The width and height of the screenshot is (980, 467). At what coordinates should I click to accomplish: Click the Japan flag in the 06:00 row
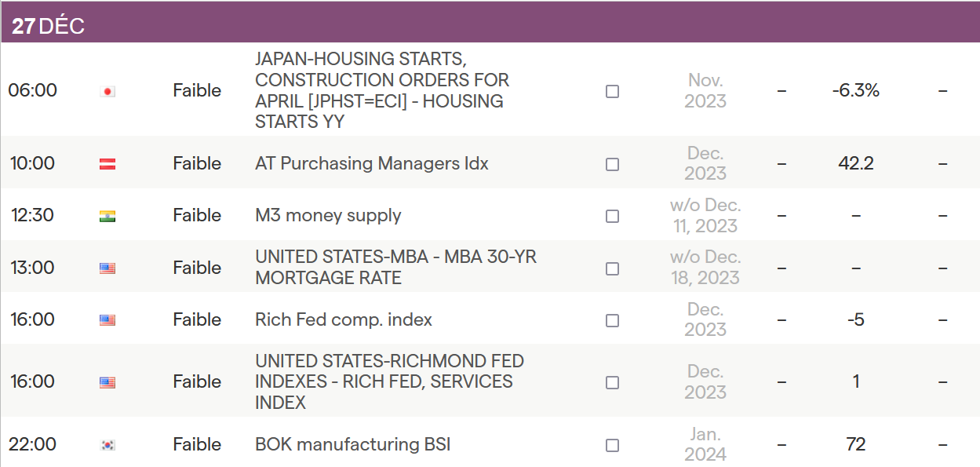(107, 91)
